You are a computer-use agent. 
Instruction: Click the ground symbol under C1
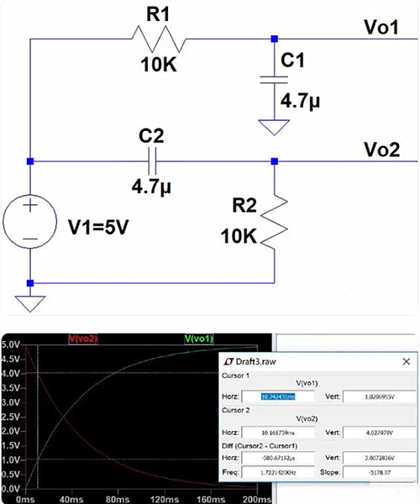(274, 128)
